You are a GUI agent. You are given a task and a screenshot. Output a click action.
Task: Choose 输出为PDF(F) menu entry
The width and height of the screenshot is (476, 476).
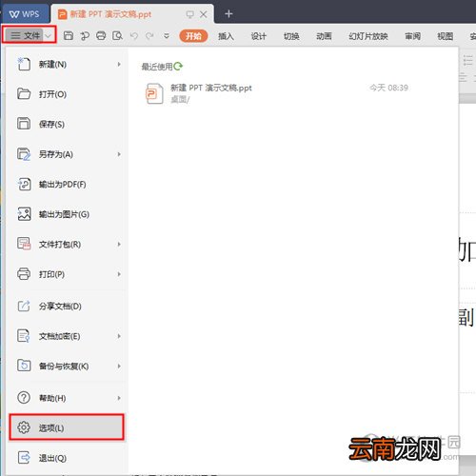(x=67, y=185)
